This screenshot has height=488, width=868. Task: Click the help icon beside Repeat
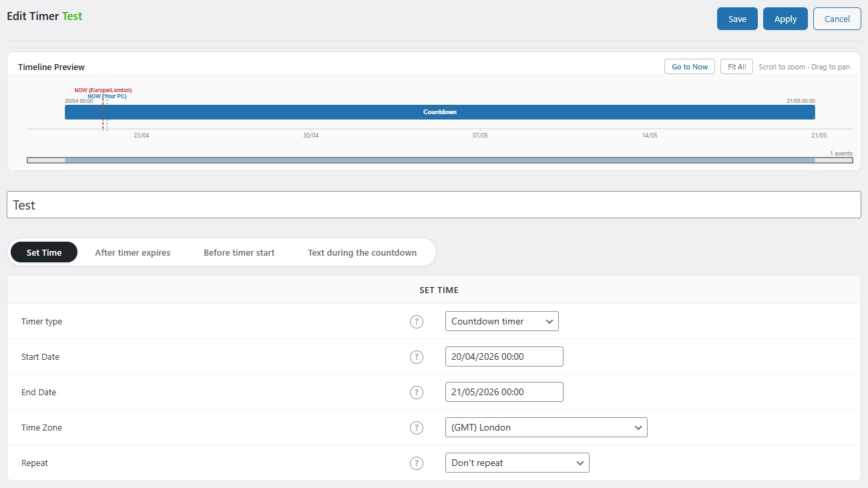tap(417, 463)
